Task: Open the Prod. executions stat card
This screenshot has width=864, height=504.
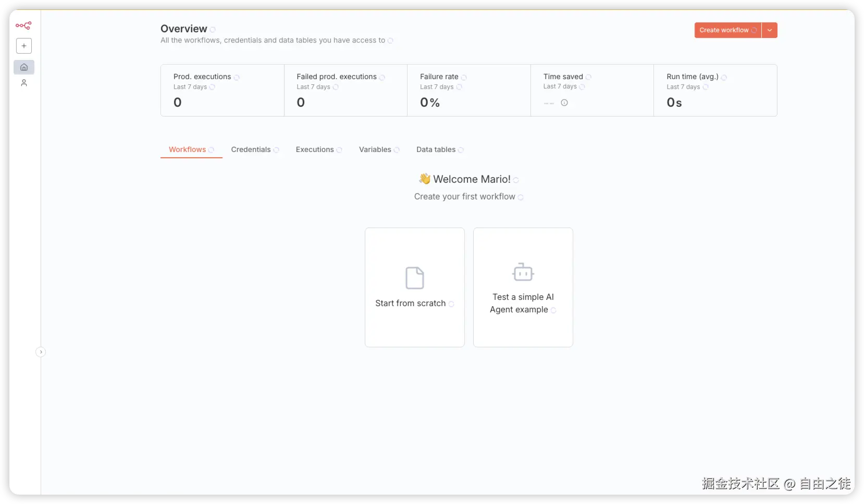Action: tap(223, 91)
